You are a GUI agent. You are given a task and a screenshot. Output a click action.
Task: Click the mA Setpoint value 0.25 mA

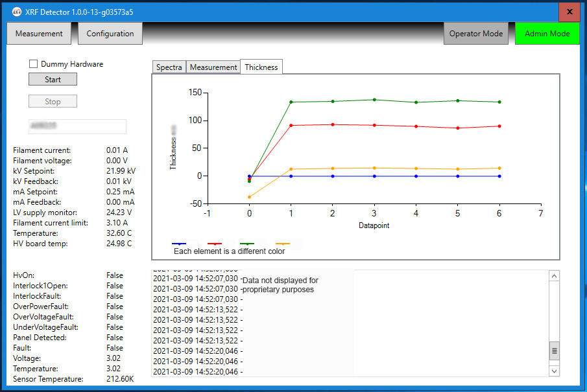coord(120,192)
